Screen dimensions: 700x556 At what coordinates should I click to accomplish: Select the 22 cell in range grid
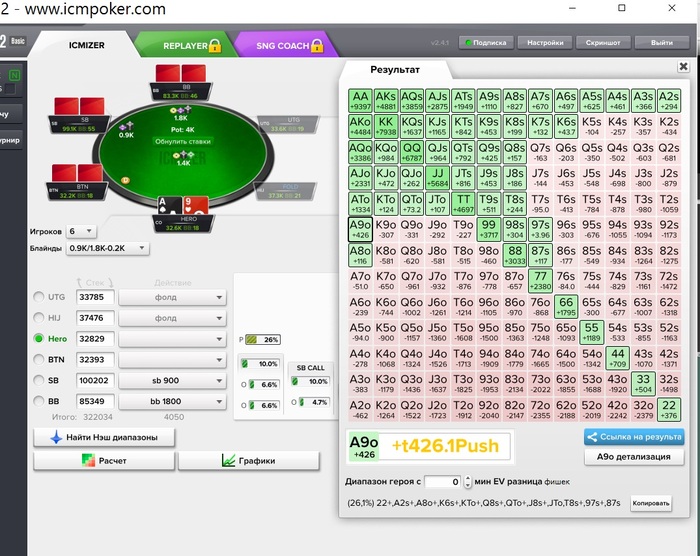[669, 409]
